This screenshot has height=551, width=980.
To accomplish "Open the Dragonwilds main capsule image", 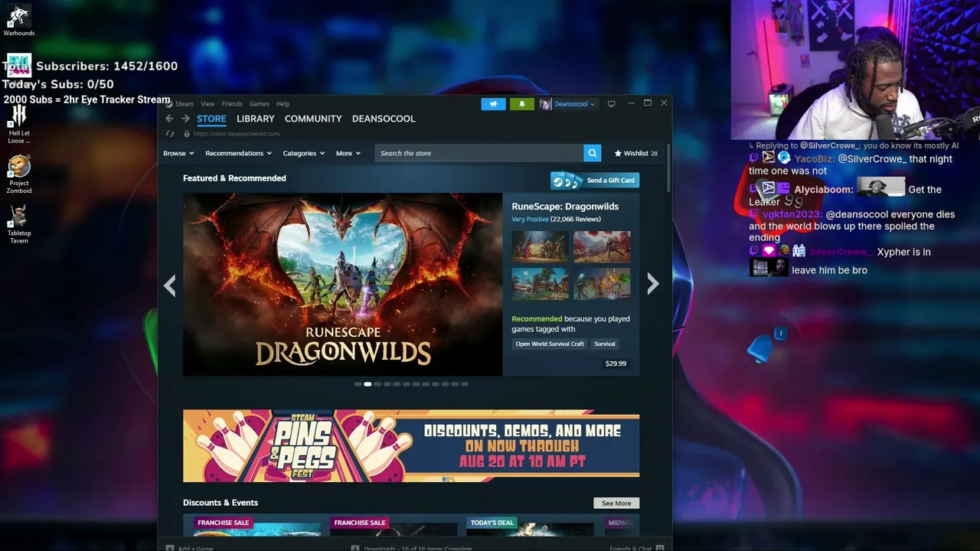I will point(342,284).
